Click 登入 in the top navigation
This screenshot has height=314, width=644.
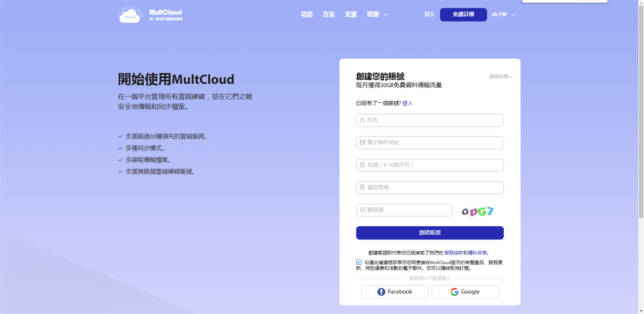[x=429, y=14]
